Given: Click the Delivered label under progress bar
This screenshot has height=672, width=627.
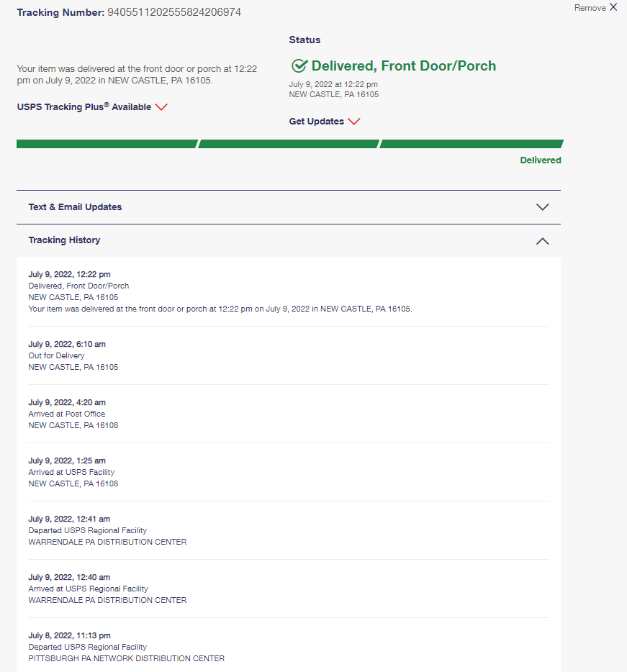Looking at the screenshot, I should click(x=541, y=160).
